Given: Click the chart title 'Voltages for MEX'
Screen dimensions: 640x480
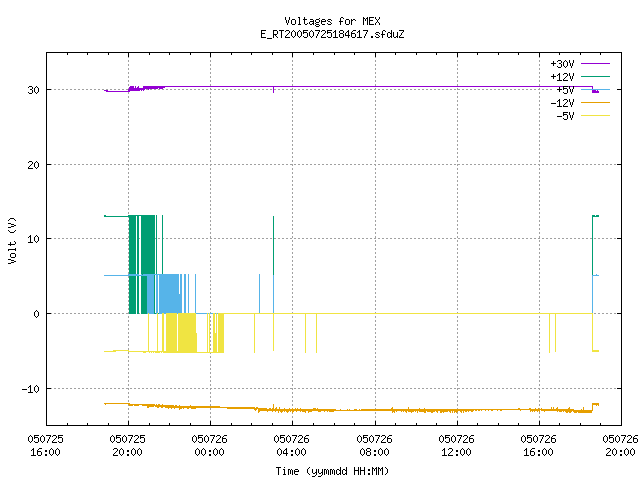Looking at the screenshot, I should click(332, 21).
